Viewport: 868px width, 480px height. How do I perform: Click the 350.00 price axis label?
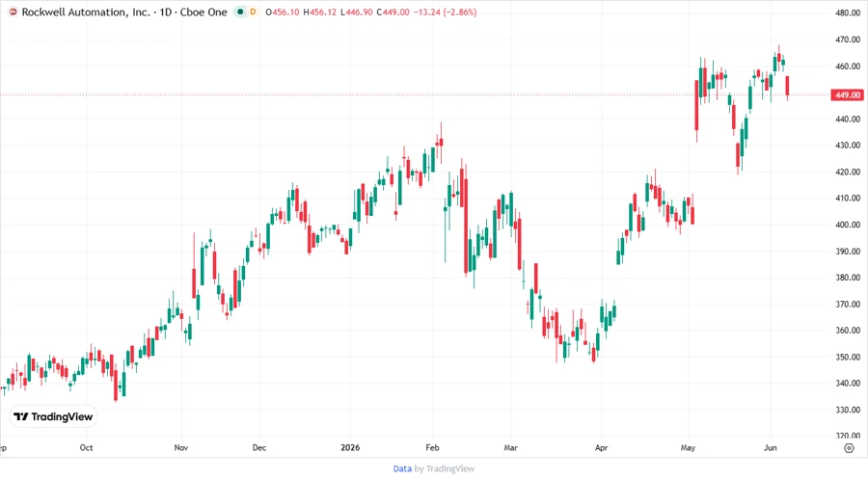pyautogui.click(x=848, y=357)
